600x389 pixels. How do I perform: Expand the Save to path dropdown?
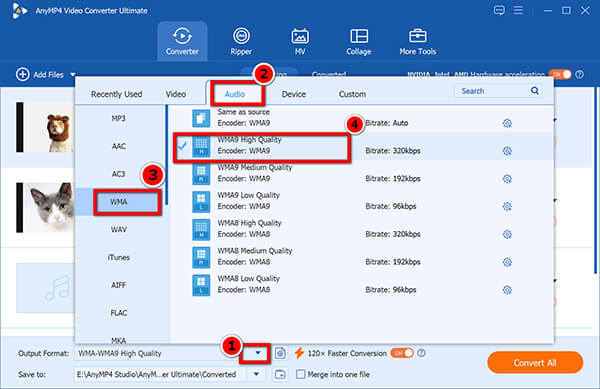(256, 374)
